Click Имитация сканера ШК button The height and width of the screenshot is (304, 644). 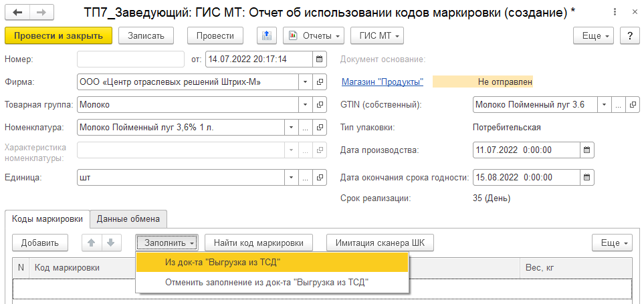pos(380,243)
